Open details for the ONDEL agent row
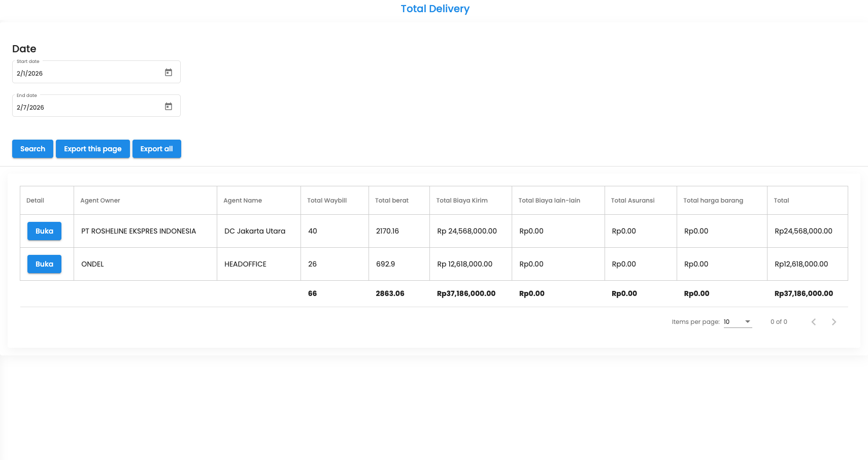 tap(44, 264)
